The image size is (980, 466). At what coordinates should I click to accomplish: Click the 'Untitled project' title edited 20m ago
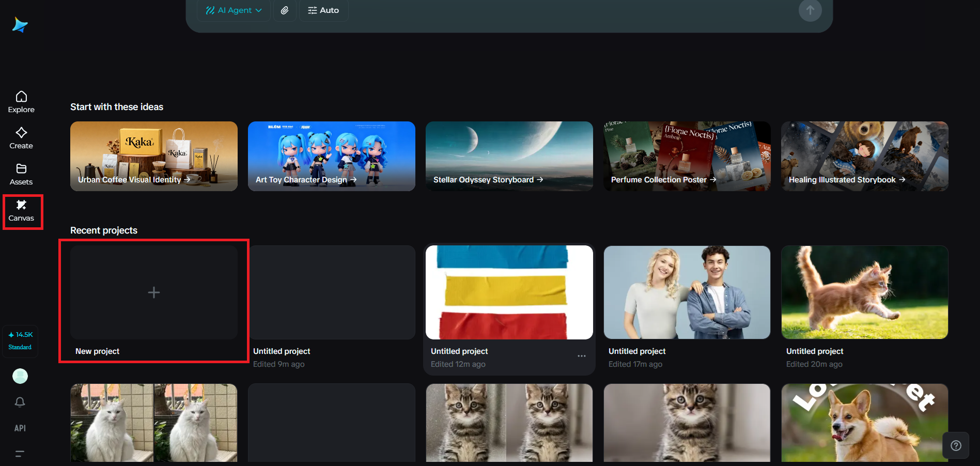(x=815, y=351)
